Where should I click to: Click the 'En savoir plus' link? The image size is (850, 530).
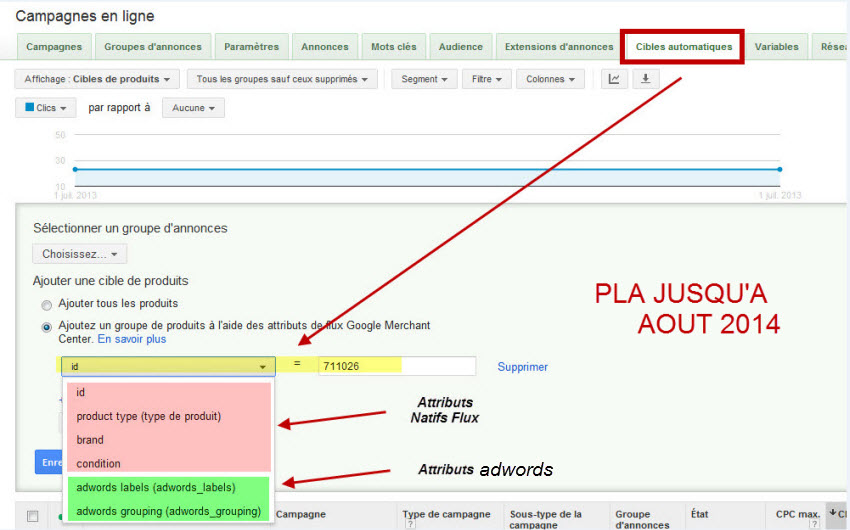coord(132,339)
